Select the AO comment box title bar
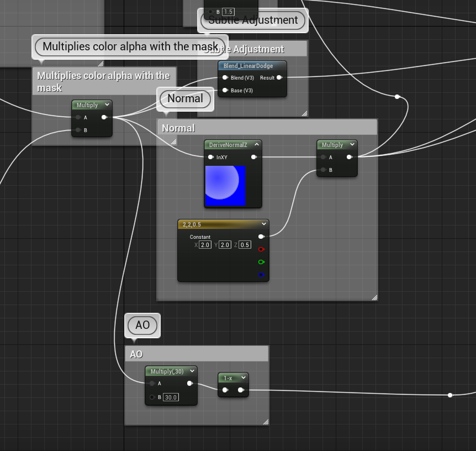The height and width of the screenshot is (451, 476). 197,354
